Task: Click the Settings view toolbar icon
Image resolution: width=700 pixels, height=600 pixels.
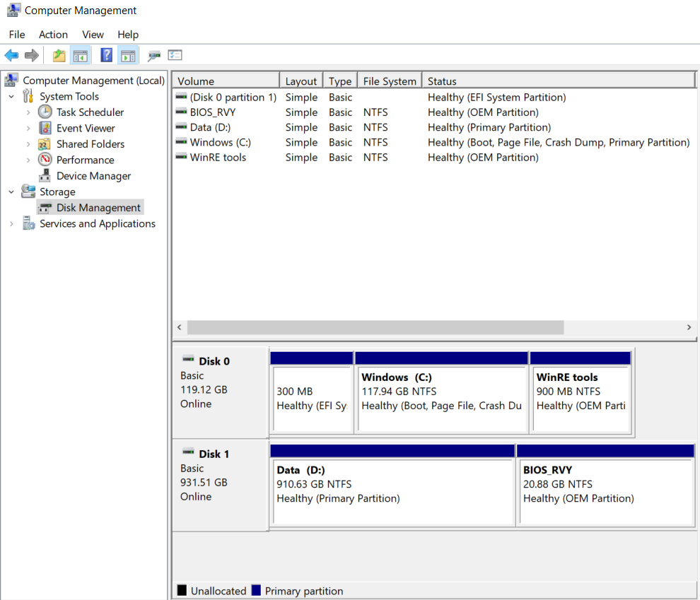Action: 175,55
